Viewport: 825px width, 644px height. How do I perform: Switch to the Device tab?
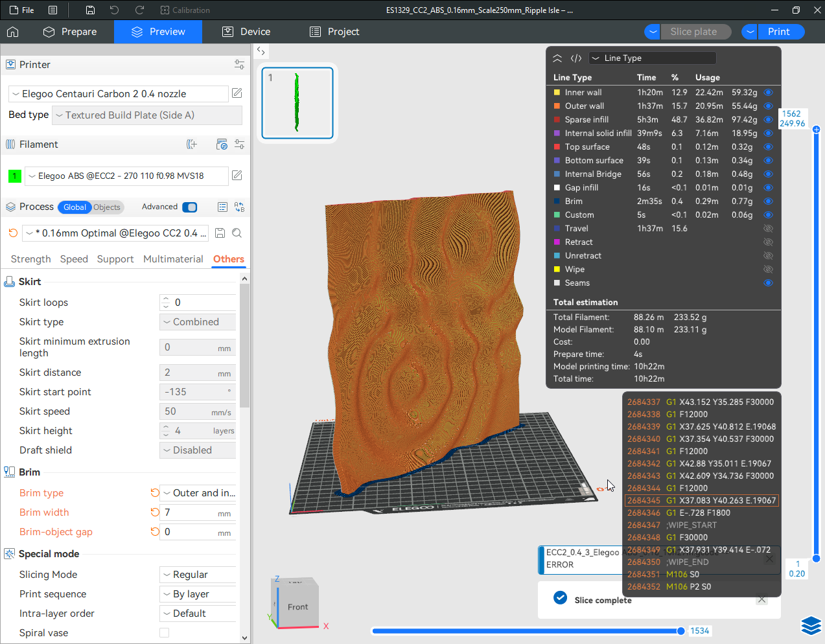tap(246, 32)
